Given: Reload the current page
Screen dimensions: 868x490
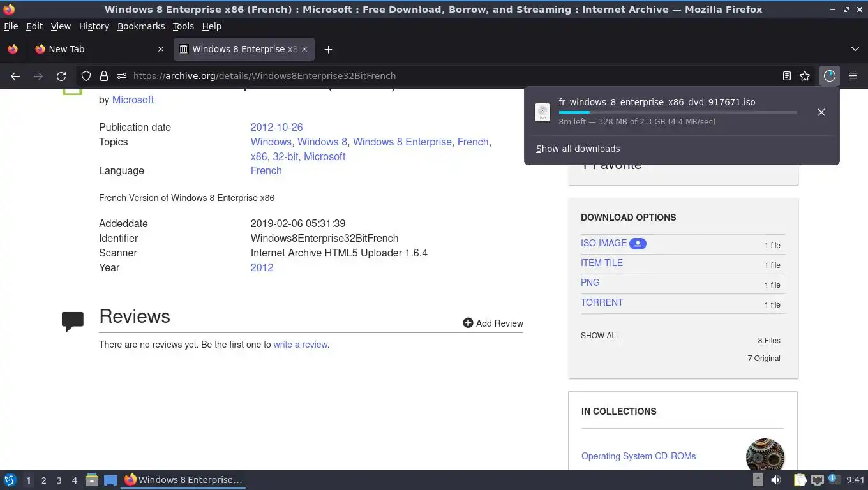Looking at the screenshot, I should pos(61,76).
